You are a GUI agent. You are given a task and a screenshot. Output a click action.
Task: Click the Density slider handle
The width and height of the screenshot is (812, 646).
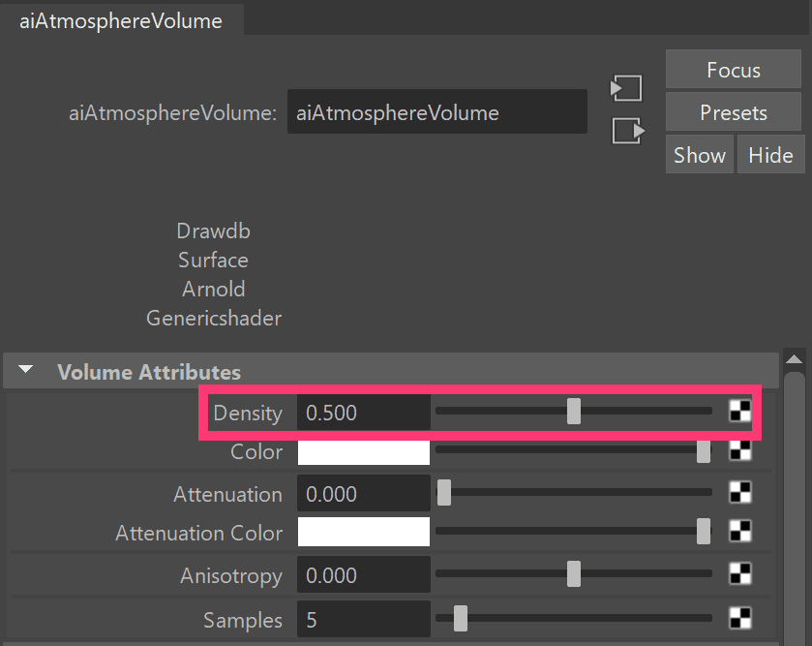point(573,412)
